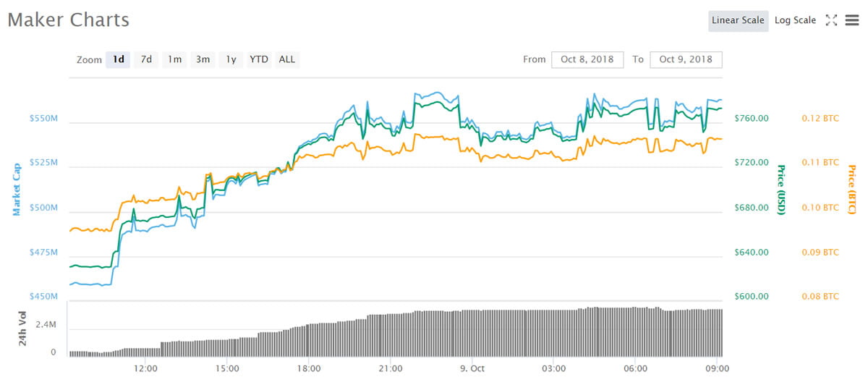This screenshot has height=385, width=868.
Task: Click the $500M market cap label
Action: [x=44, y=208]
